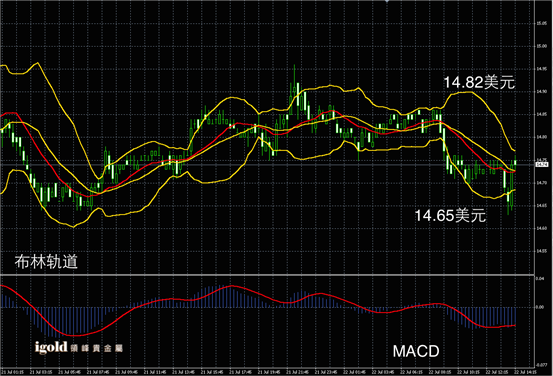Click the 領峰貴金屬 brand text
The width and height of the screenshot is (553, 376).
[96, 348]
